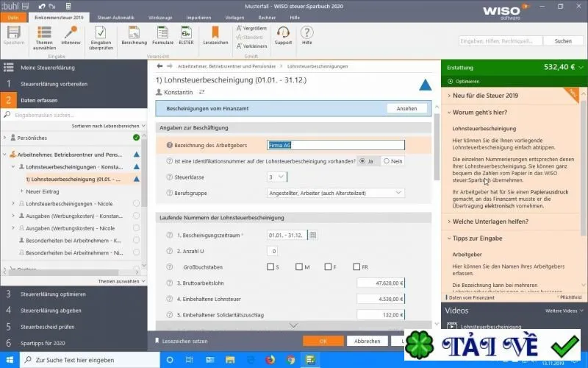This screenshot has height=368, width=588.
Task: Click Lesezeichen setzen link
Action: point(181,341)
